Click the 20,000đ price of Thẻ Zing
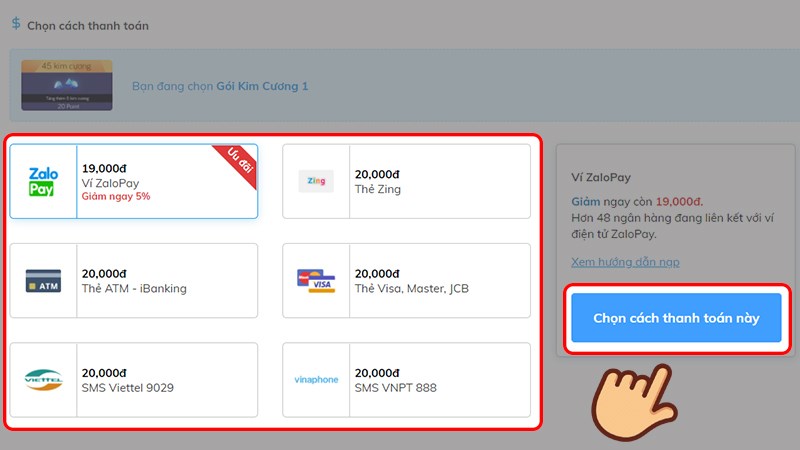Image resolution: width=800 pixels, height=450 pixels. [x=377, y=174]
